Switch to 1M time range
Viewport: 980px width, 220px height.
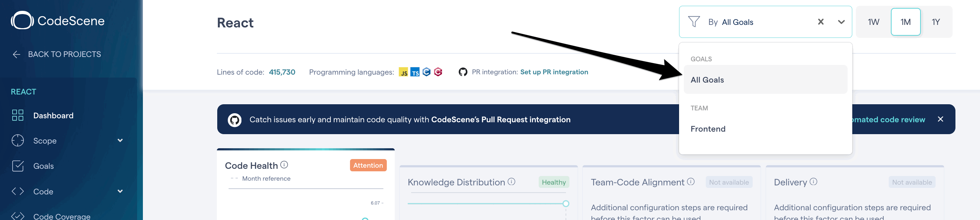[x=906, y=22]
